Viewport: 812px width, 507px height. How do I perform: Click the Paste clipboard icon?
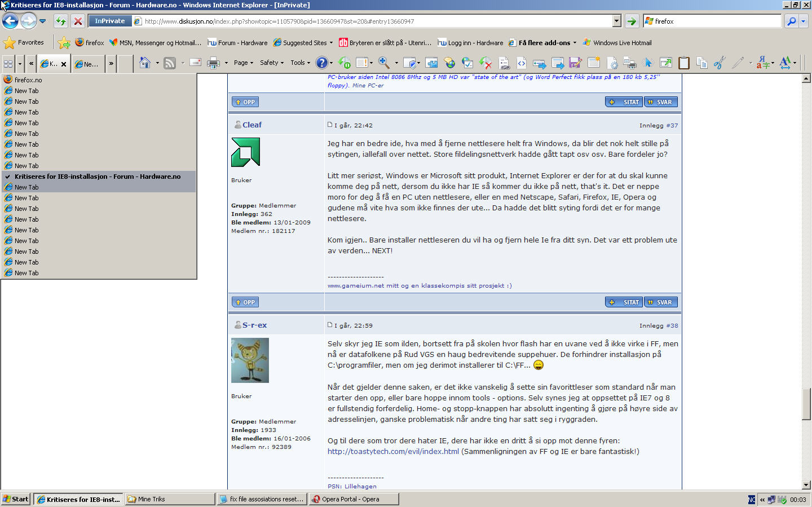click(x=684, y=63)
